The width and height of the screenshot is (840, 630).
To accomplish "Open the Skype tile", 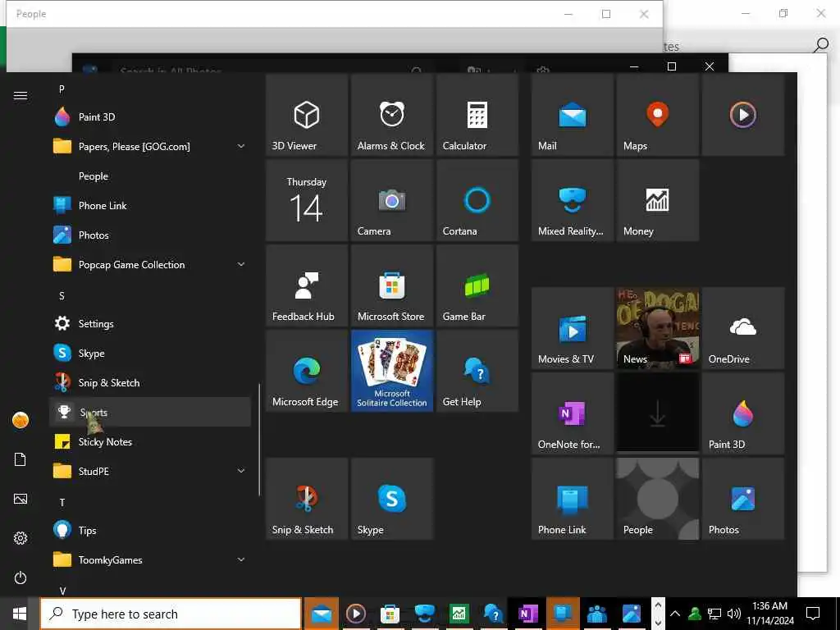I will [x=391, y=499].
